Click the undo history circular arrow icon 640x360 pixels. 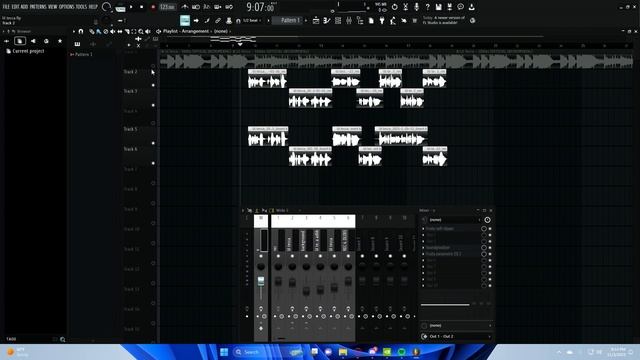click(394, 7)
